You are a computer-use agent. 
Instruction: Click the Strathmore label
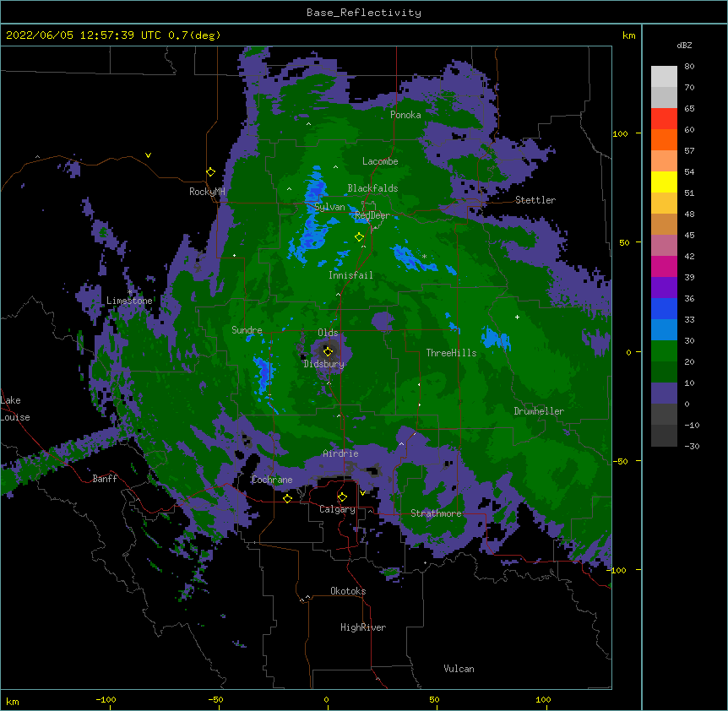pos(436,513)
